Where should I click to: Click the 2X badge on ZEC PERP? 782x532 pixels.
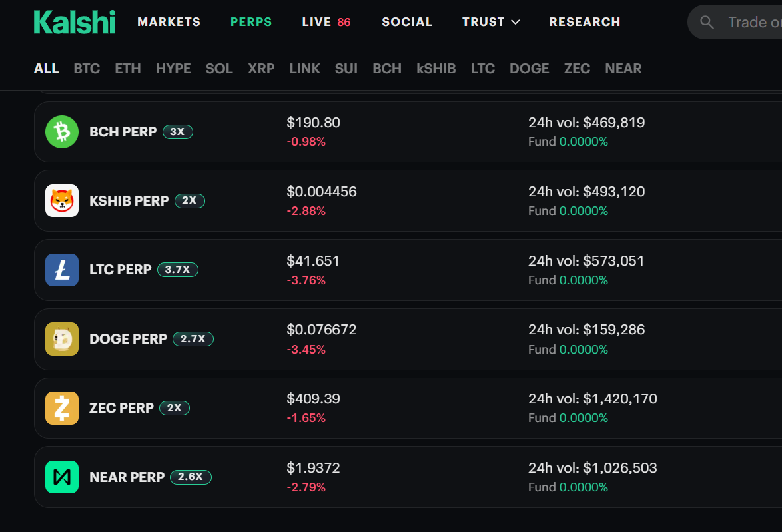174,408
